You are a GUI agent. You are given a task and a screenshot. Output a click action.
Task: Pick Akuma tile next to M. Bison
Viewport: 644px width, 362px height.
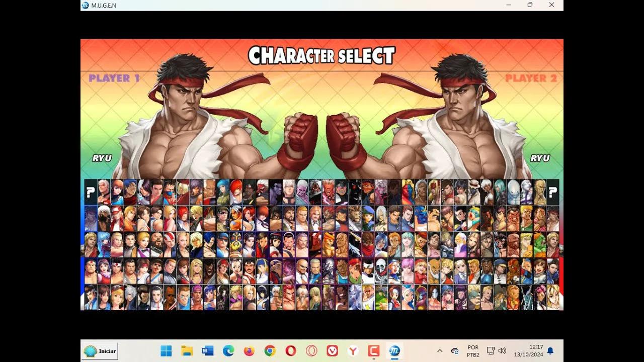pyautogui.click(x=329, y=218)
